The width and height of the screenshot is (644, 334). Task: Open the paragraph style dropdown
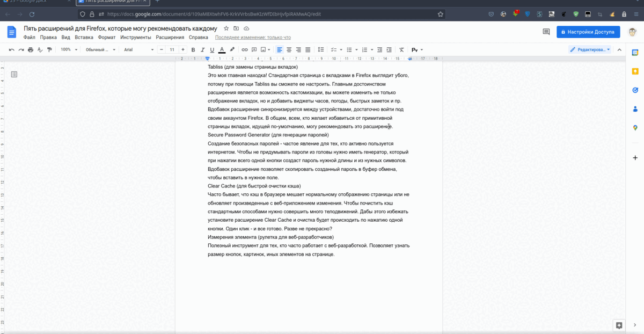tap(100, 49)
